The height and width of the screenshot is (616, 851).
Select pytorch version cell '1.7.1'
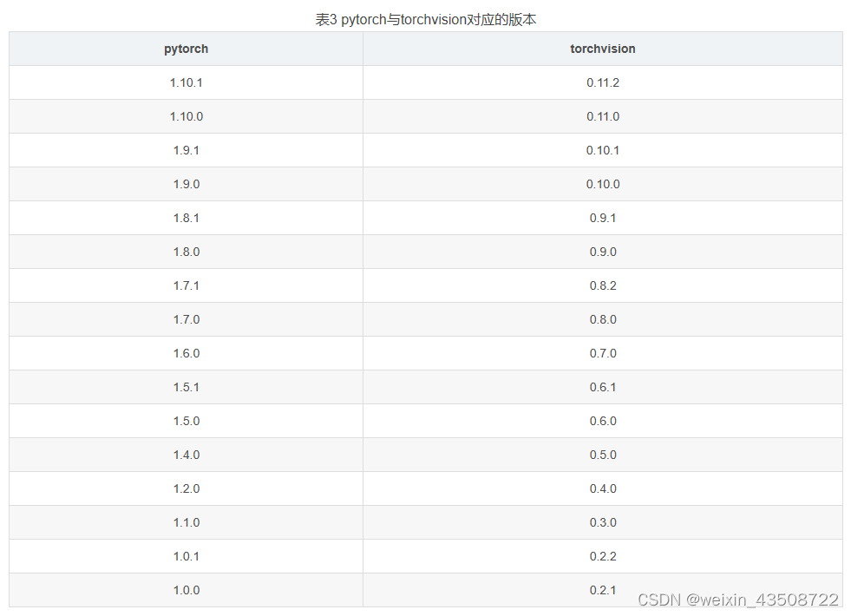pos(187,285)
